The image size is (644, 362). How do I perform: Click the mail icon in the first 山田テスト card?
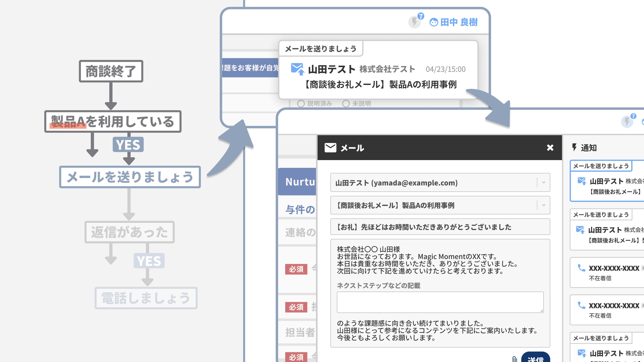582,181
